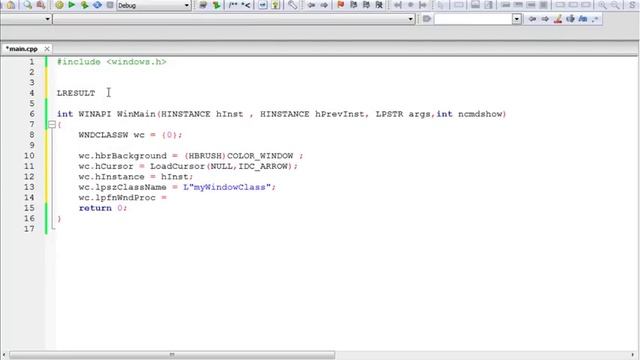Open the search history dropdown arrow

point(517,19)
